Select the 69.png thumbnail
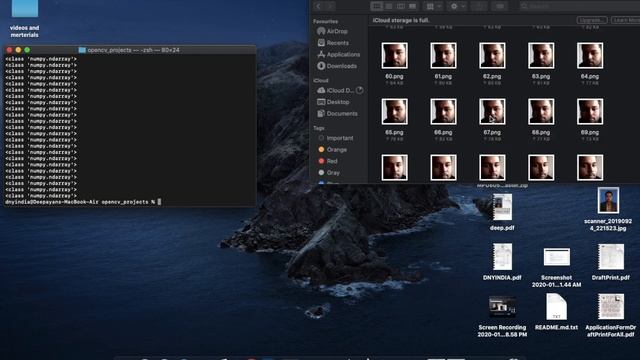This screenshot has height=360, width=640. point(590,111)
